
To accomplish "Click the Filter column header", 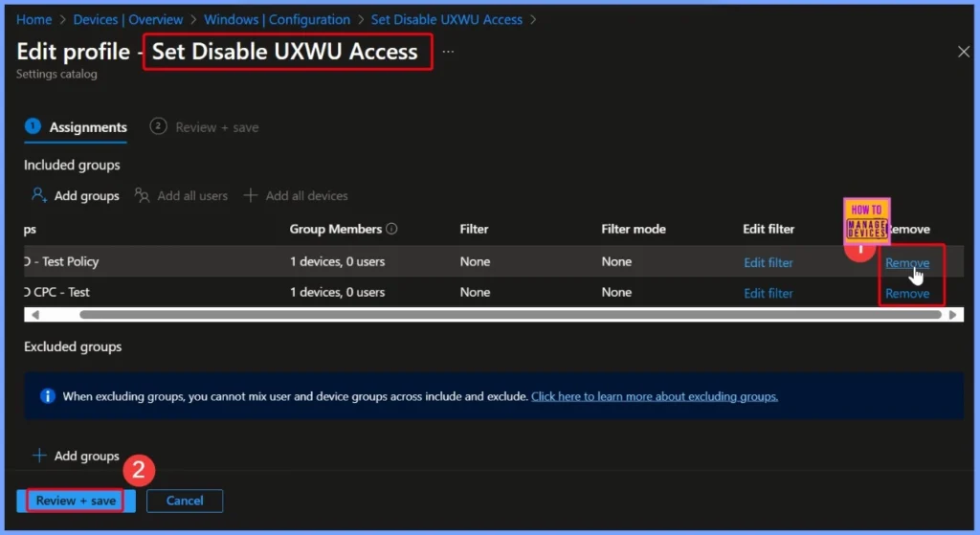I will (x=474, y=229).
